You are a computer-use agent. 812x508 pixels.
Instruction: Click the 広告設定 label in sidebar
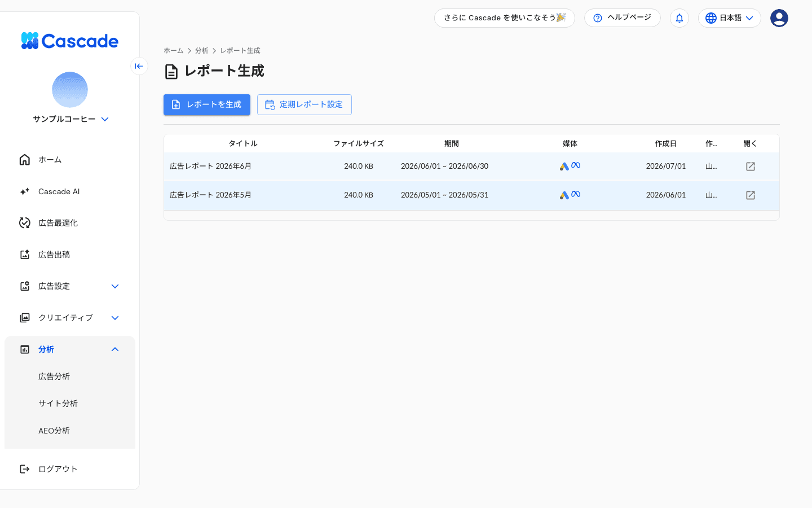(x=54, y=286)
